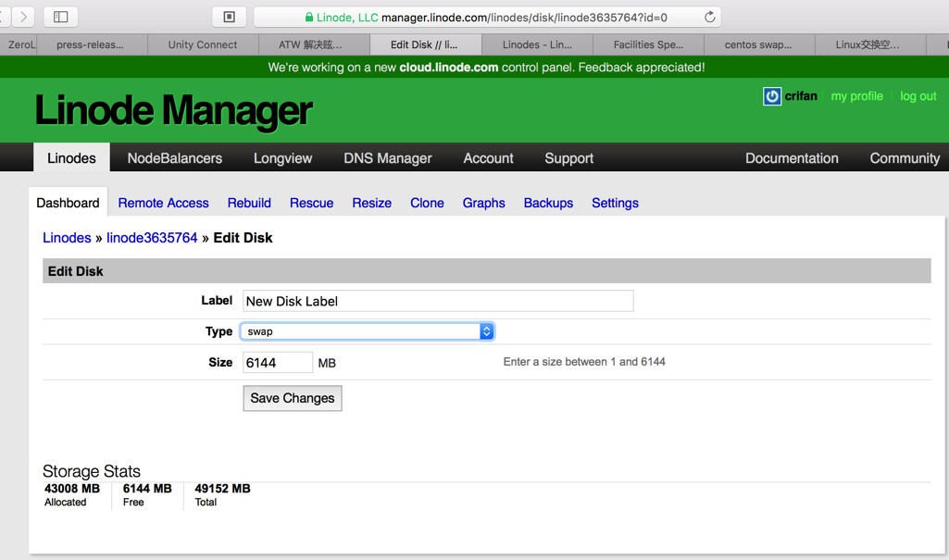The height and width of the screenshot is (560, 949).
Task: Switch to the Unity Connect browser tab
Action: pyautogui.click(x=203, y=44)
